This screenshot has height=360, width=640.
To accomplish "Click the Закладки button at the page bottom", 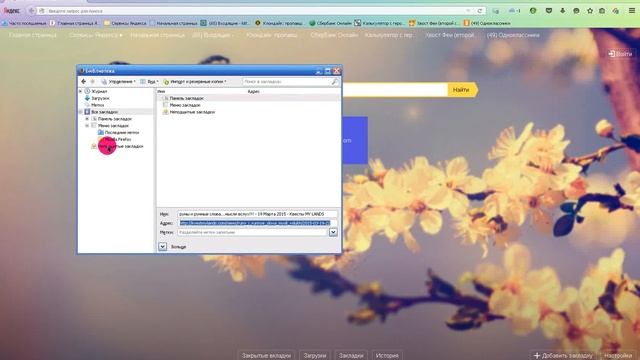I will point(351,356).
